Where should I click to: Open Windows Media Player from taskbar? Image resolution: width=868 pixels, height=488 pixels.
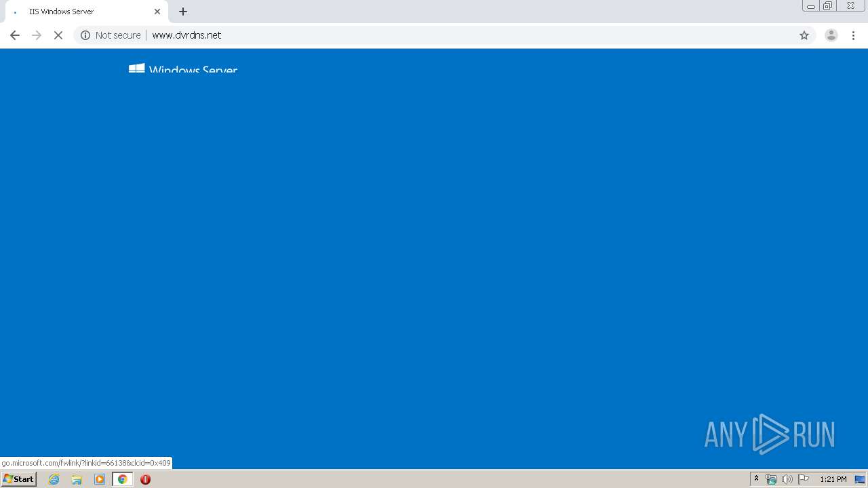[100, 479]
